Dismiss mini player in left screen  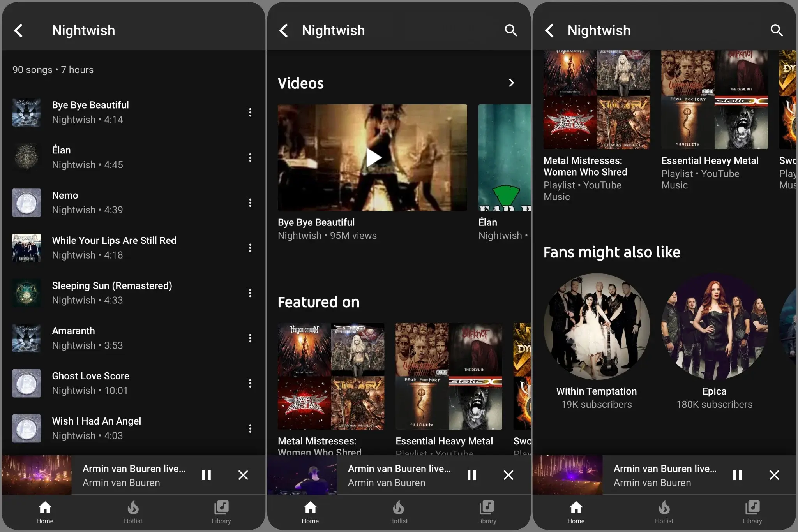click(243, 475)
